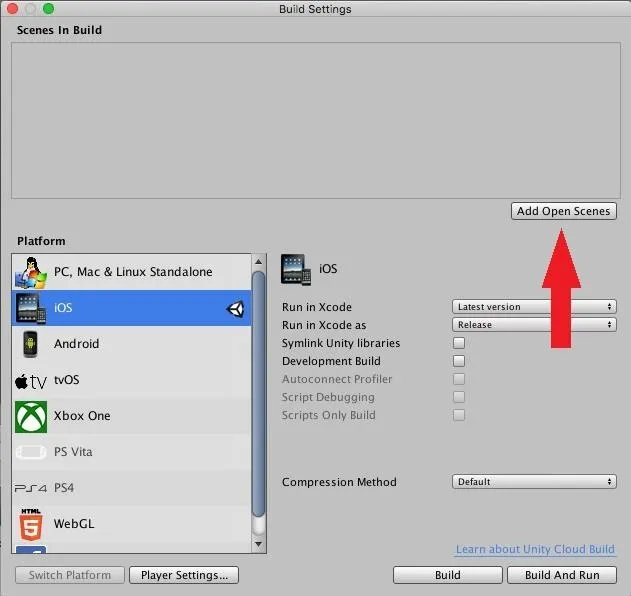The image size is (631, 596).
Task: Open the Run in Xcode as Release dropdown
Action: click(x=534, y=324)
